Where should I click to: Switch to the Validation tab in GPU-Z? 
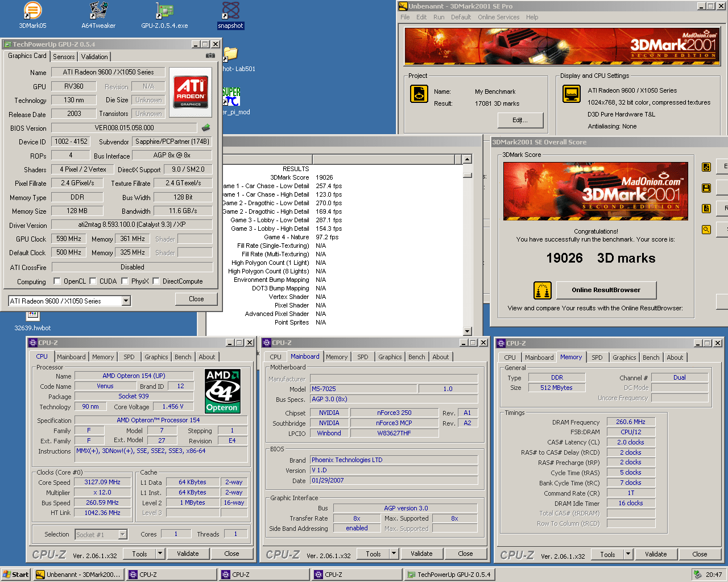[x=94, y=57]
